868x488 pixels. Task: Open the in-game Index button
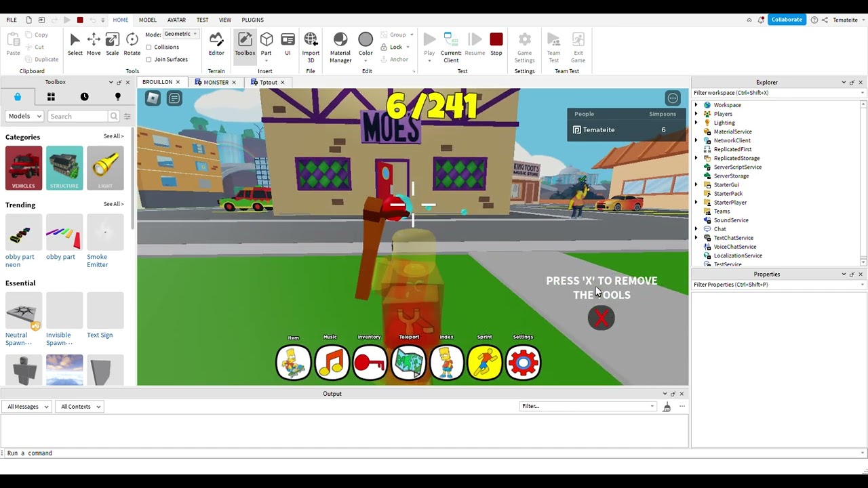[447, 363]
